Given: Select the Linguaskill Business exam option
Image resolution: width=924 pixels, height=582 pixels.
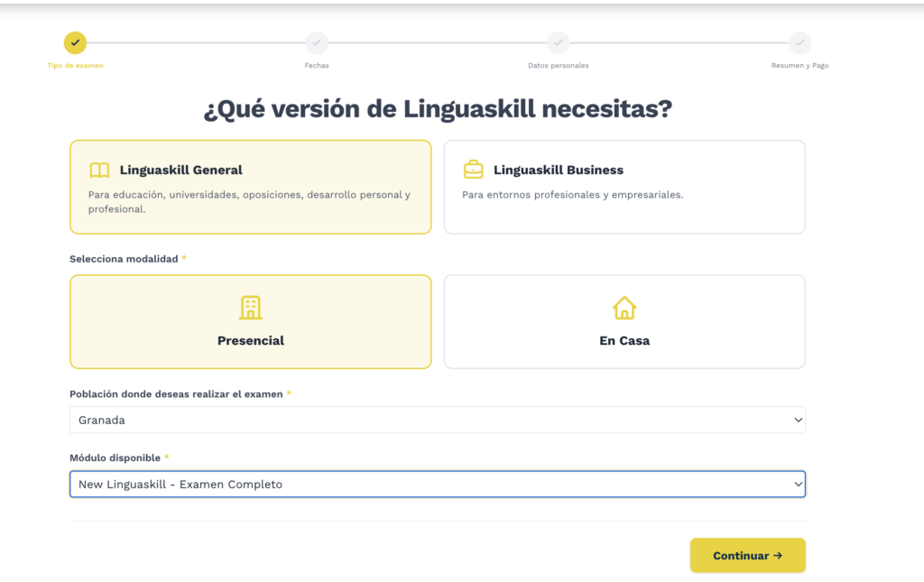Looking at the screenshot, I should pos(624,187).
